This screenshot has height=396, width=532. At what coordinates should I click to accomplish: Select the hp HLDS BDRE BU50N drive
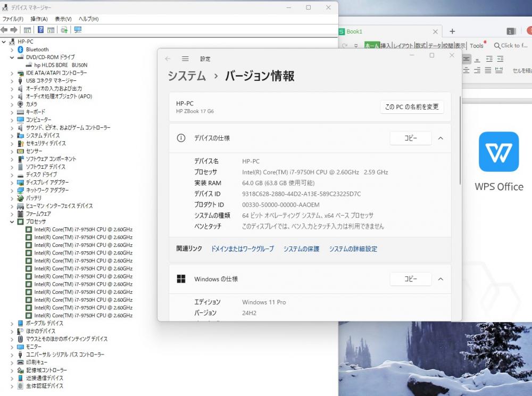click(x=61, y=65)
